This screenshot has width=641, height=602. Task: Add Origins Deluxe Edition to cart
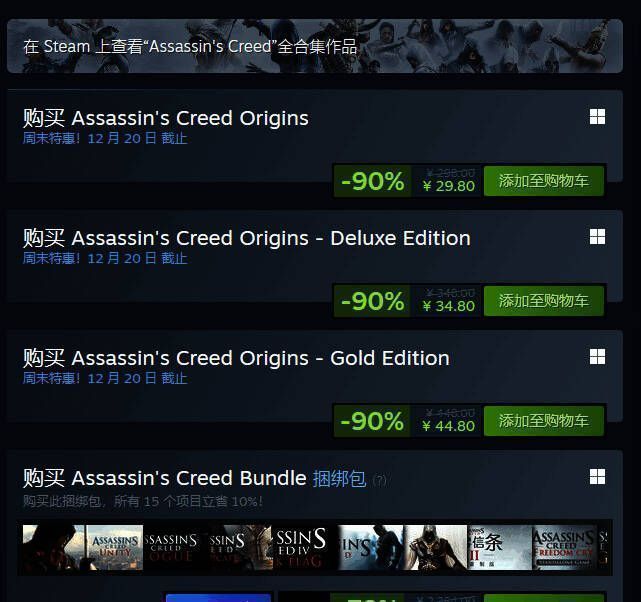coord(544,301)
